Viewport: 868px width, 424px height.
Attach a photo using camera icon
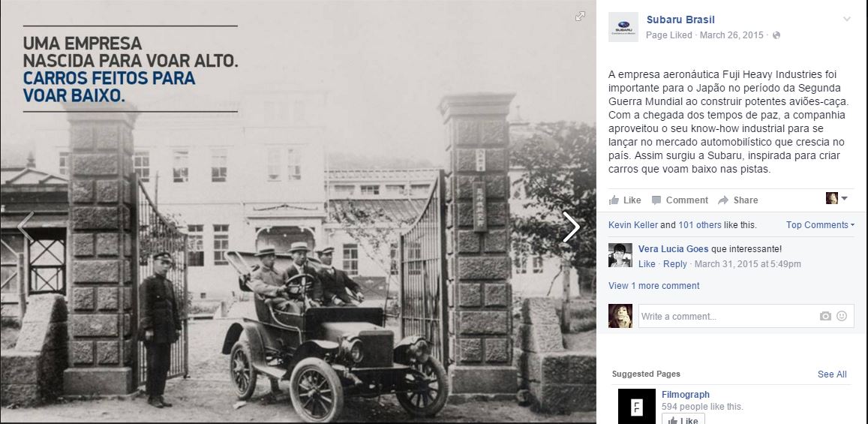[x=825, y=316]
